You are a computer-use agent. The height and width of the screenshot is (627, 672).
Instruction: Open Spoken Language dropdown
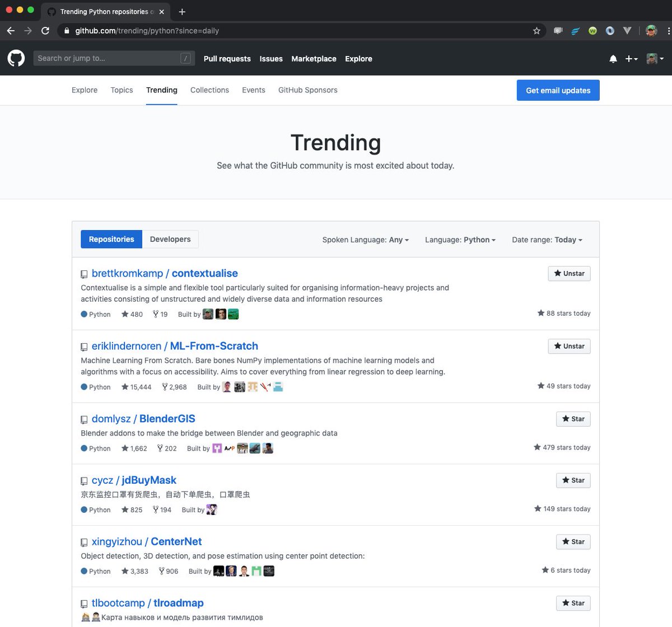[x=366, y=240]
